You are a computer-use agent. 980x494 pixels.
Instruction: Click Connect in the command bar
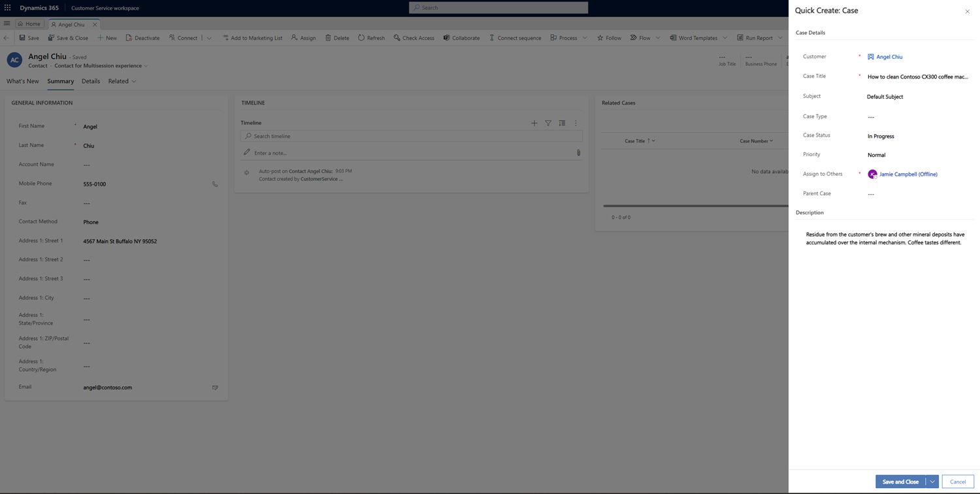[183, 38]
